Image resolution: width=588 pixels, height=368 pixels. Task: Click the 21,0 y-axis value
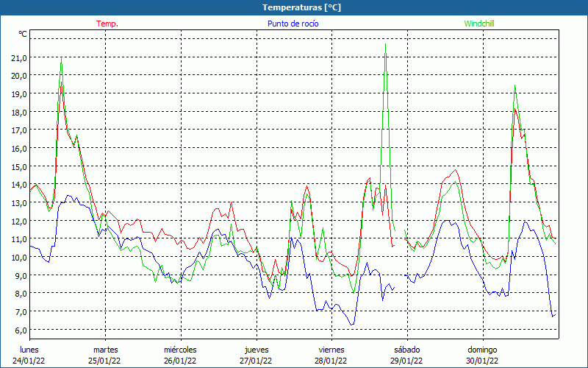19,58
